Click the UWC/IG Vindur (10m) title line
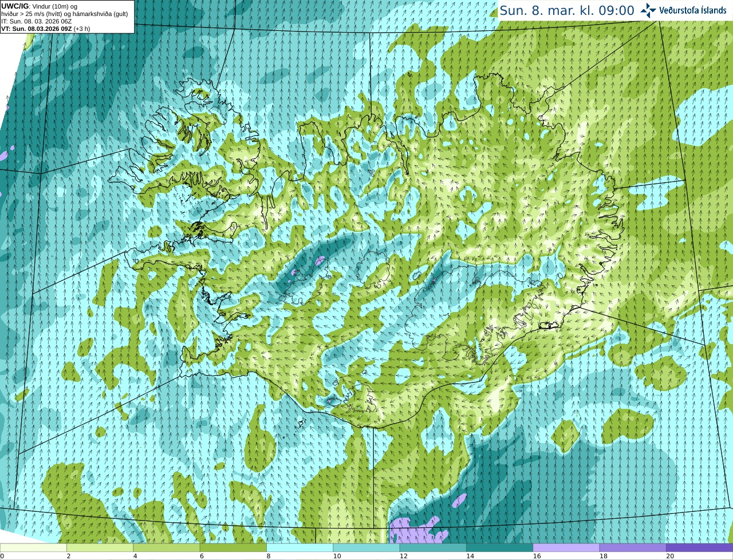Screen dimensions: 733x560 39,6
